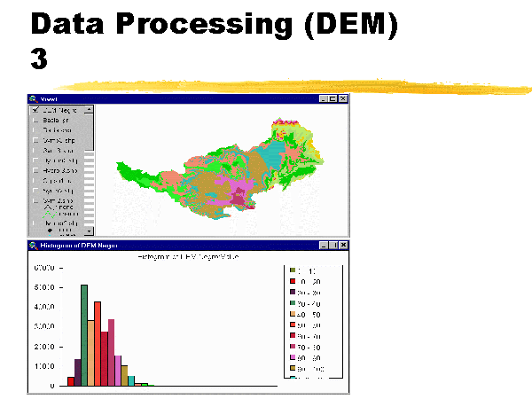Maximize the Histogram window

tap(333, 246)
